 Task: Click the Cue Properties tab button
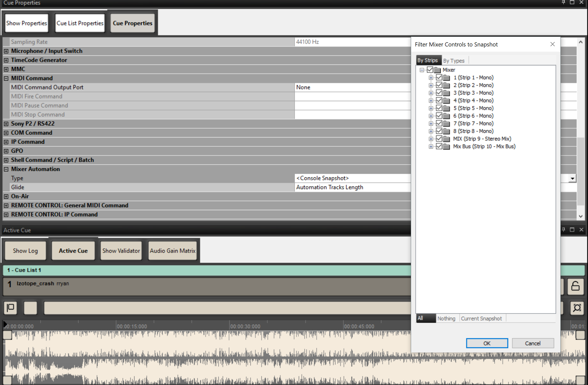(x=133, y=23)
